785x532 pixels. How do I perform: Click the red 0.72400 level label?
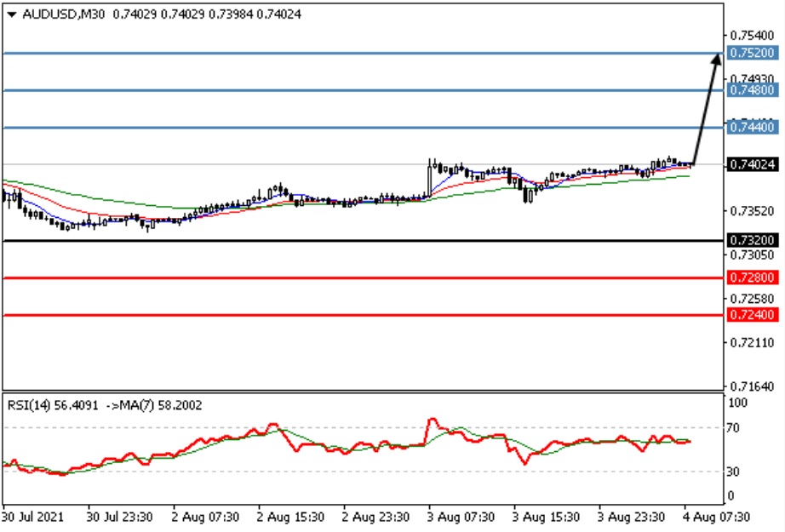coord(752,315)
